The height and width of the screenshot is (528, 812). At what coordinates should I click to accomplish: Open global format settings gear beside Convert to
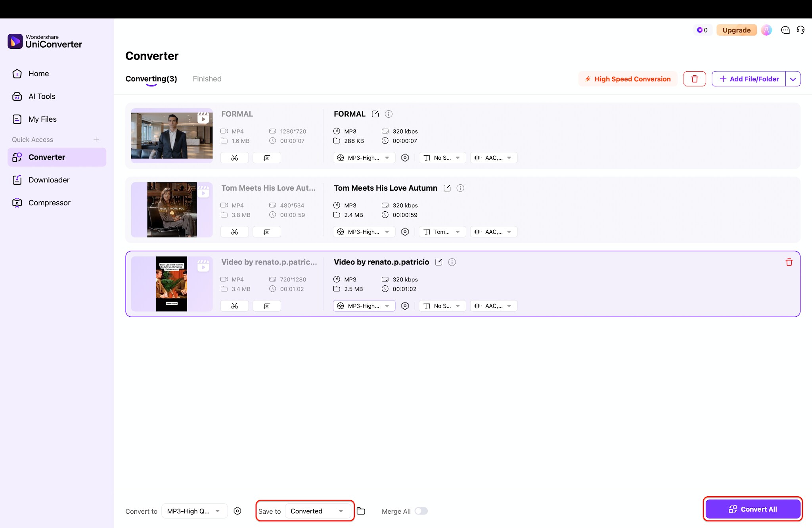237,511
